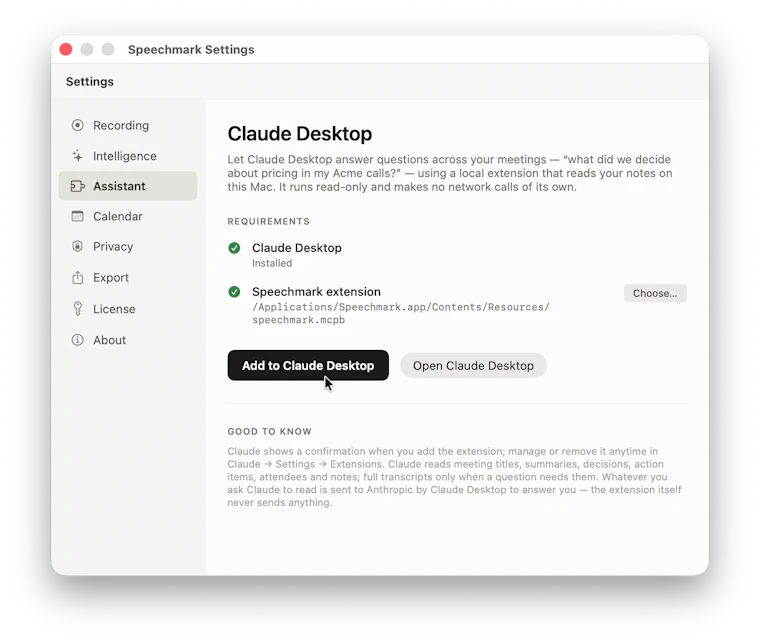Click Add to Claude Desktop button
This screenshot has height=643, width=760.
(x=308, y=365)
